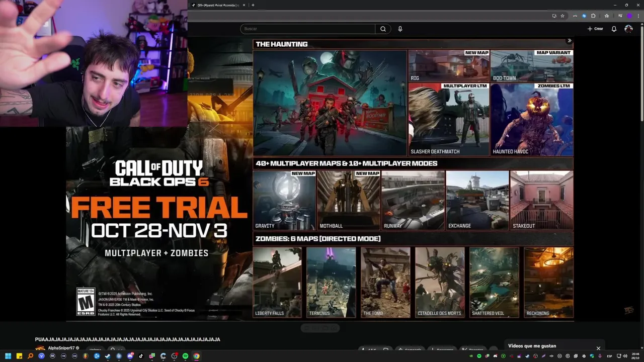Click the GRAVITY map thumbnail

pos(284,200)
